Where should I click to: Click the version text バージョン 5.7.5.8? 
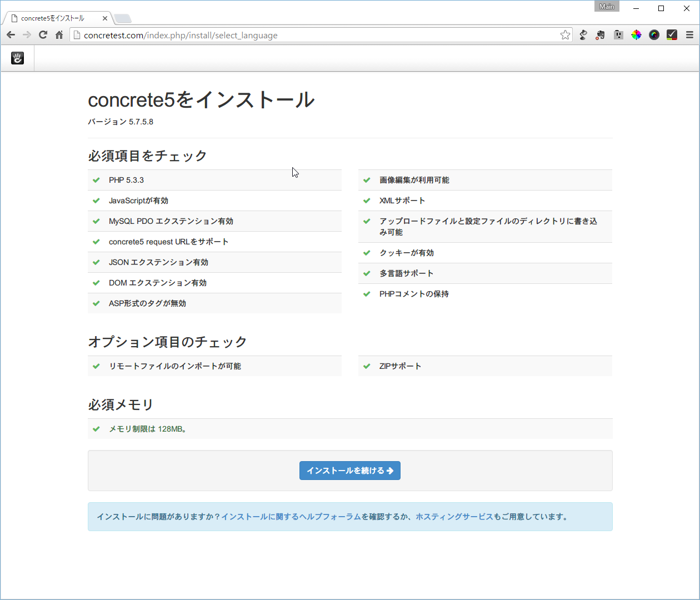pyautogui.click(x=121, y=122)
